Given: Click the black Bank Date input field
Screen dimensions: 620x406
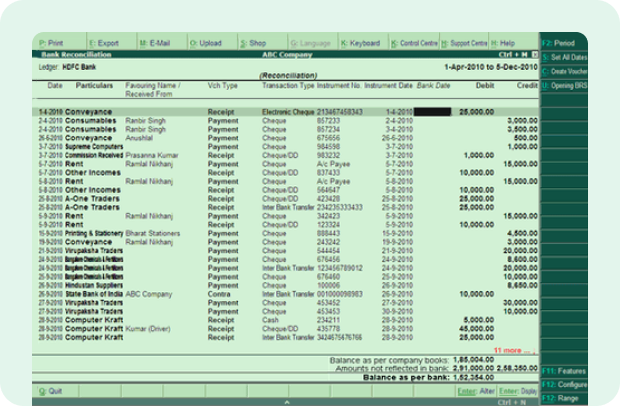Looking at the screenshot, I should (x=433, y=112).
